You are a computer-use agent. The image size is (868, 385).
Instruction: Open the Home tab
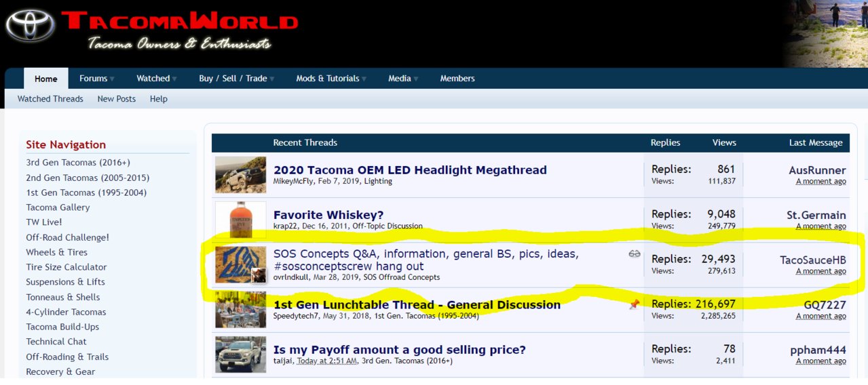pyautogui.click(x=46, y=79)
